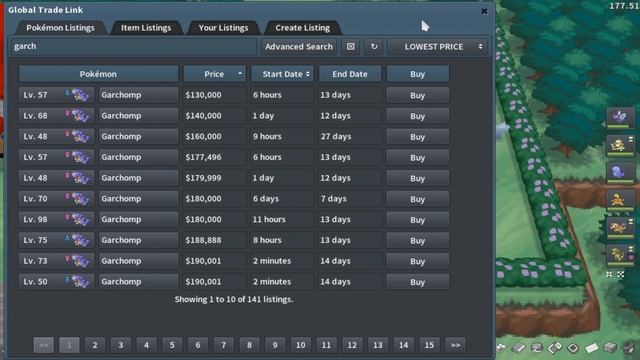Click Garchomp sprite in the $179,999 row

point(80,178)
